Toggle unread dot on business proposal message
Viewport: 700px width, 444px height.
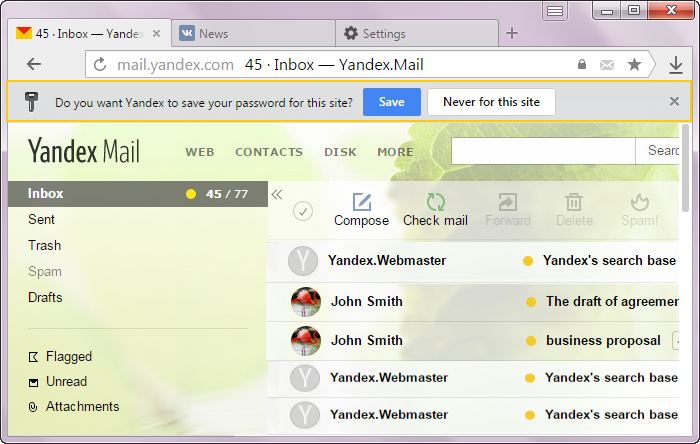[x=531, y=341]
